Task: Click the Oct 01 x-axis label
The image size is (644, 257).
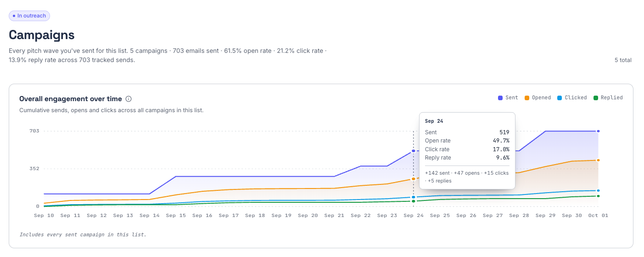Action: point(599,215)
